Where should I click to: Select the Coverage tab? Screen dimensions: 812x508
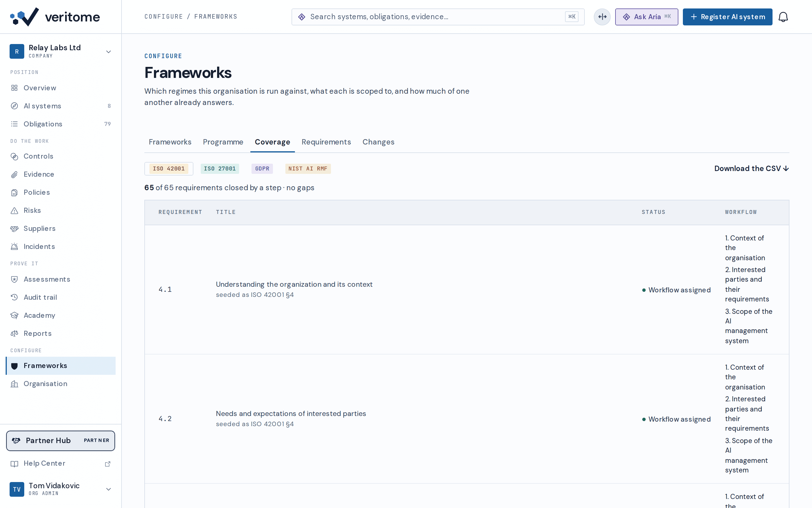point(272,142)
